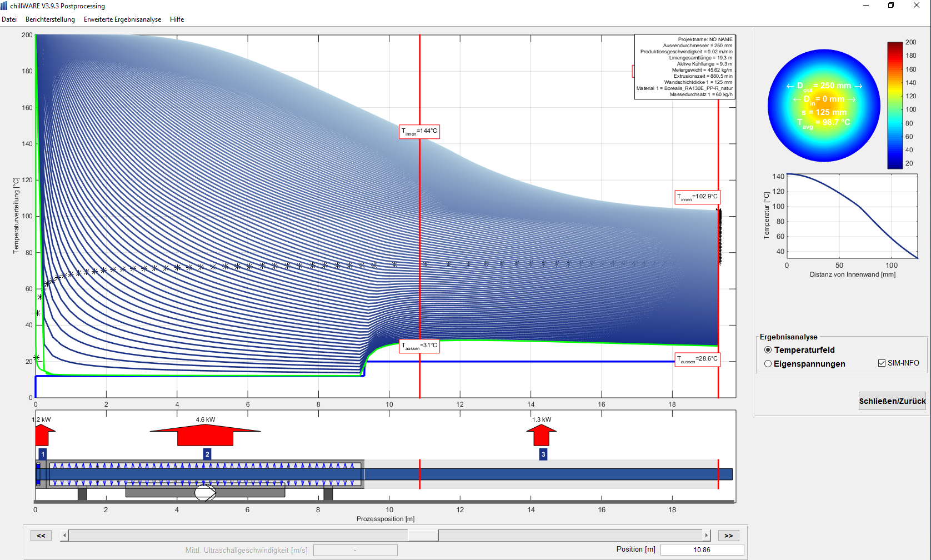Click the Position [m] input field

702,550
